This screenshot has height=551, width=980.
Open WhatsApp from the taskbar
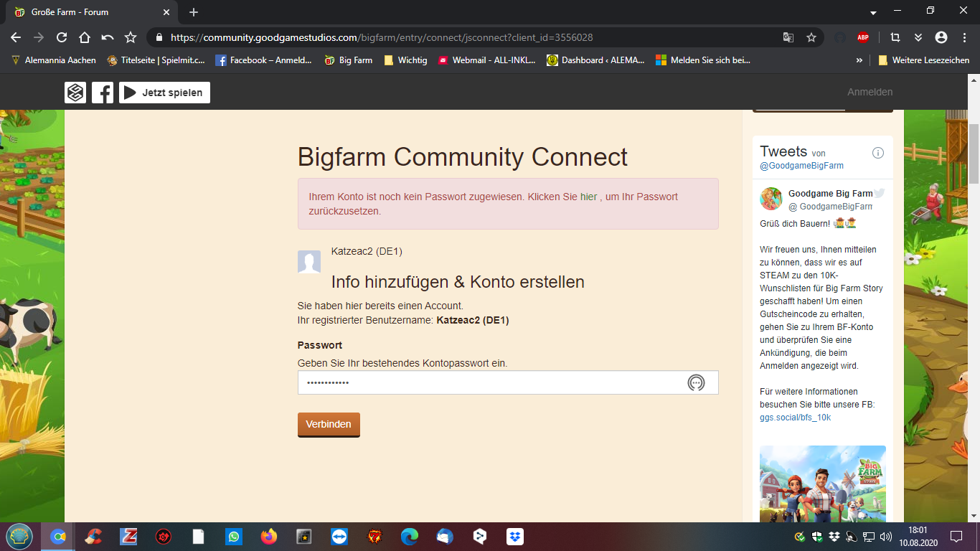pos(234,537)
